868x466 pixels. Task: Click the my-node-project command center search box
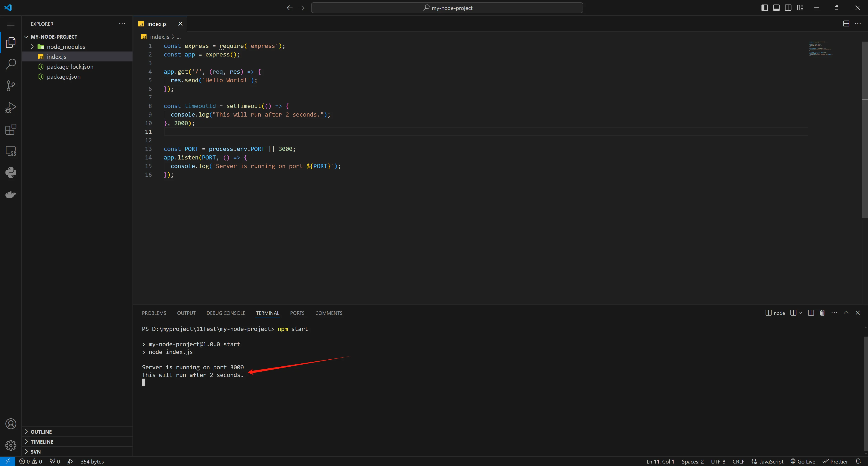coord(447,8)
